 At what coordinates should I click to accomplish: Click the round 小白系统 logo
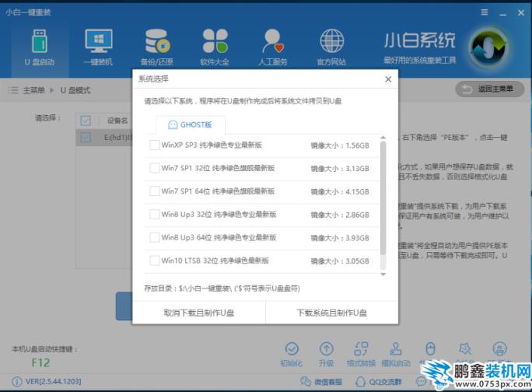pos(489,47)
